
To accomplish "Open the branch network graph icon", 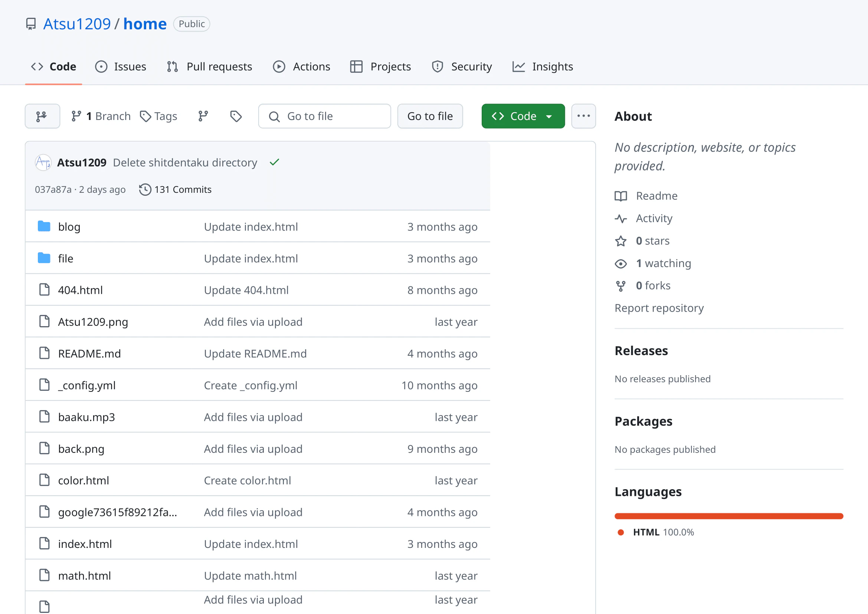I will pos(42,116).
